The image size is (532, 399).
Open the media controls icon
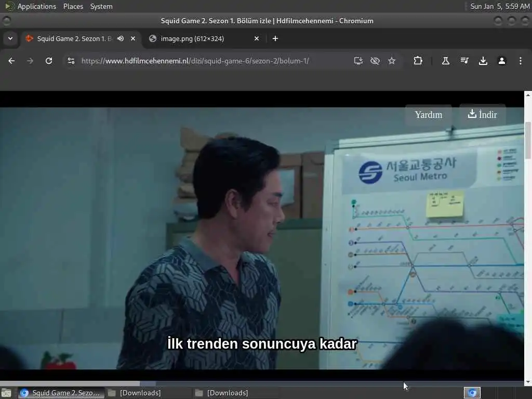point(464,61)
